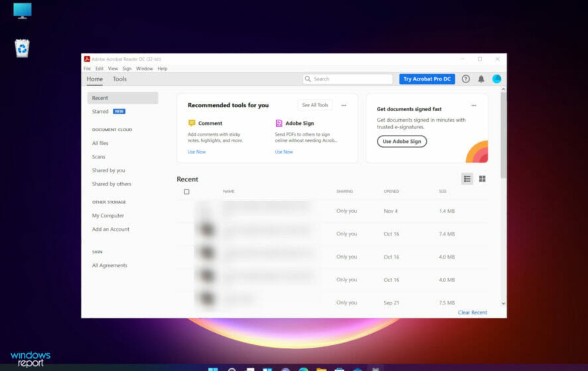Open the thumbnail of the 7.4 MB file
The image size is (588, 371).
[206, 230]
